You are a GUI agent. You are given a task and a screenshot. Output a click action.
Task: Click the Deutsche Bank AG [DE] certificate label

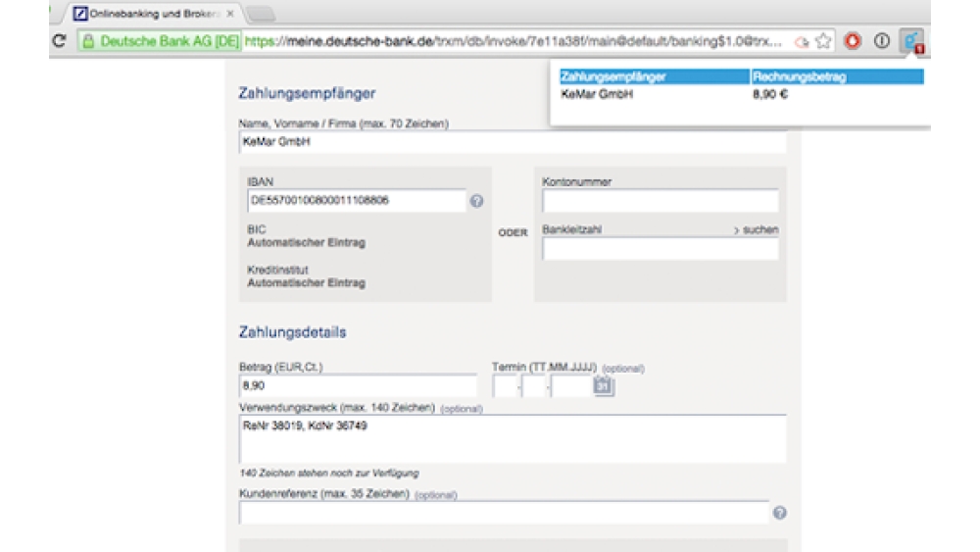point(170,41)
